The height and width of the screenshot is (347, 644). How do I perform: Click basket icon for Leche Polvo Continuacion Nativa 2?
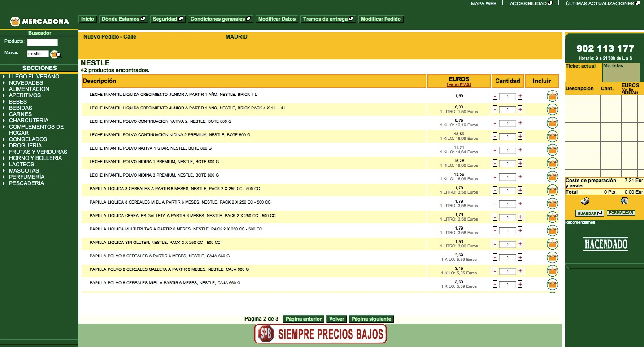[553, 123]
